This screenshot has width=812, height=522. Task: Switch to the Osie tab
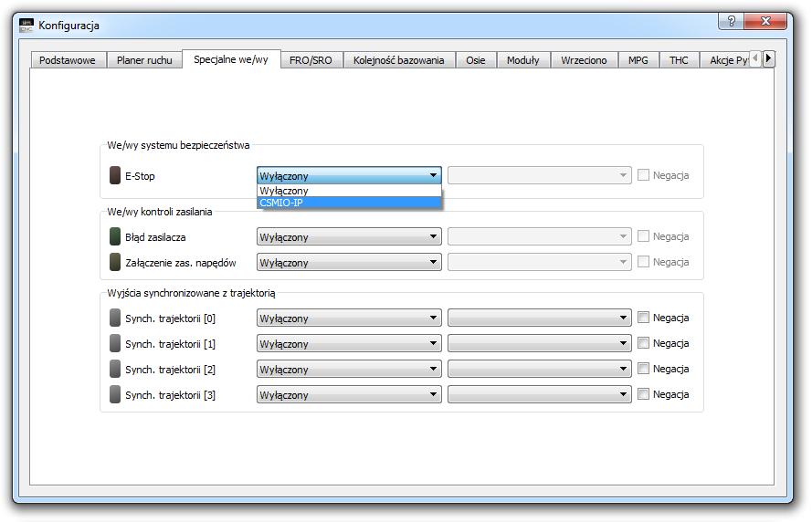[x=475, y=60]
